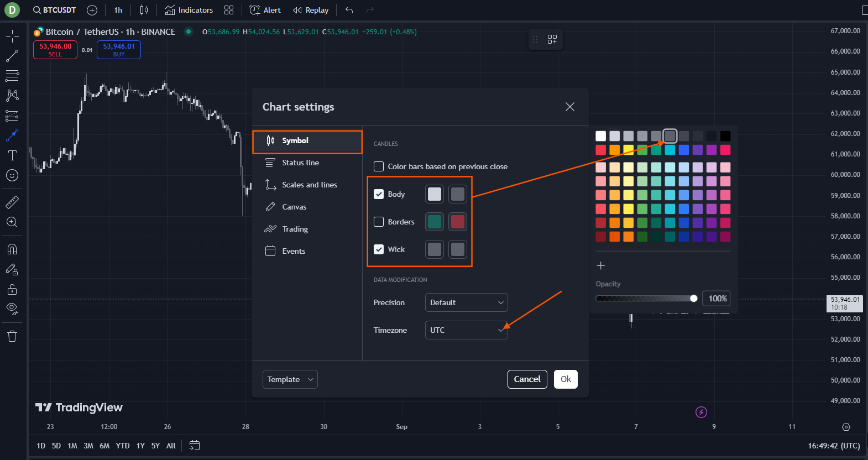
Task: Open the Trading settings tab
Action: pyautogui.click(x=307, y=229)
